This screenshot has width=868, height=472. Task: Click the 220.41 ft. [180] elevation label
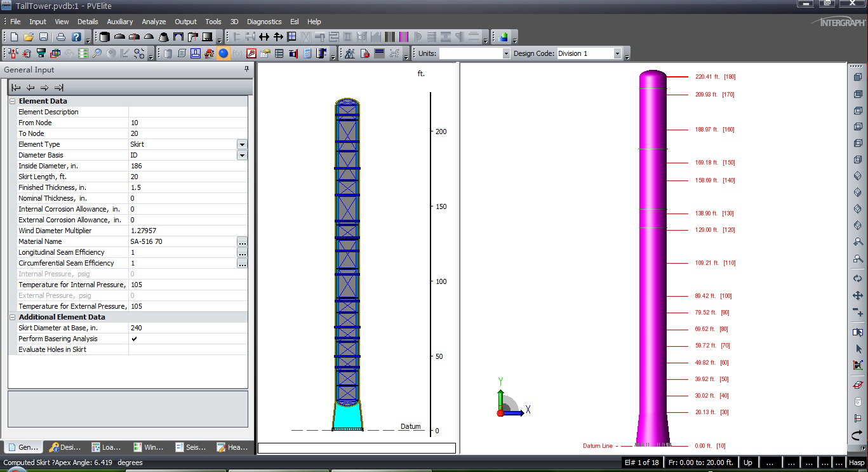pos(715,77)
